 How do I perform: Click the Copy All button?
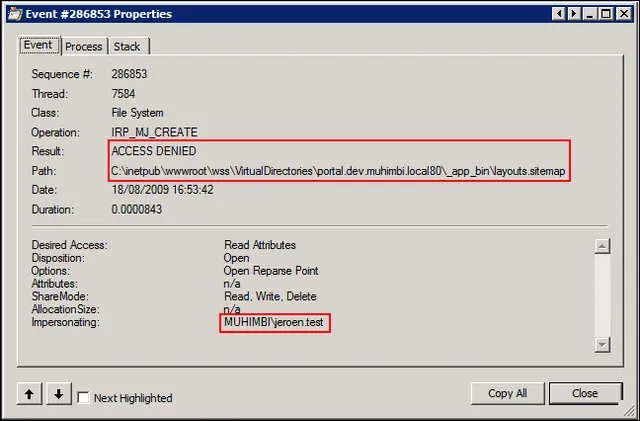[x=507, y=393]
